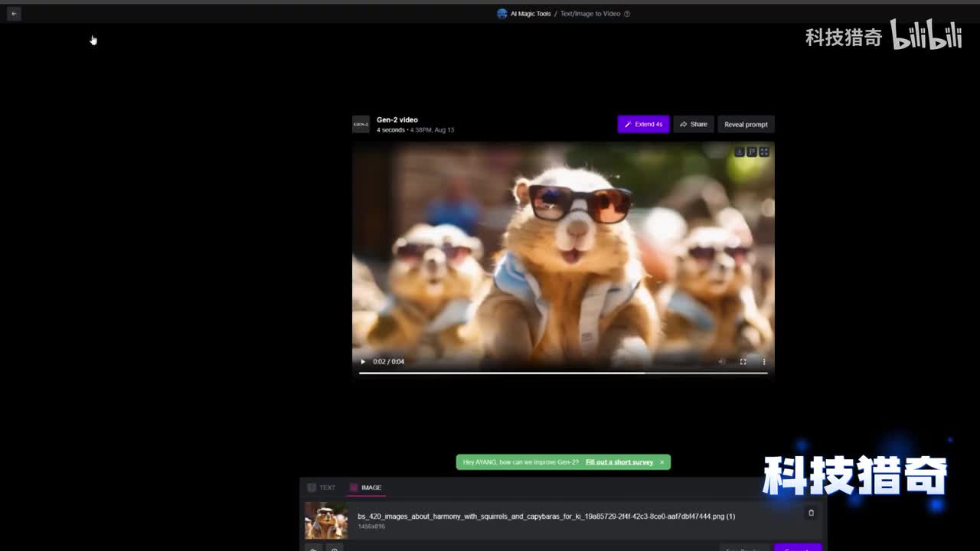Play the Gen-2 video
Viewport: 980px width, 551px height.
tap(363, 362)
